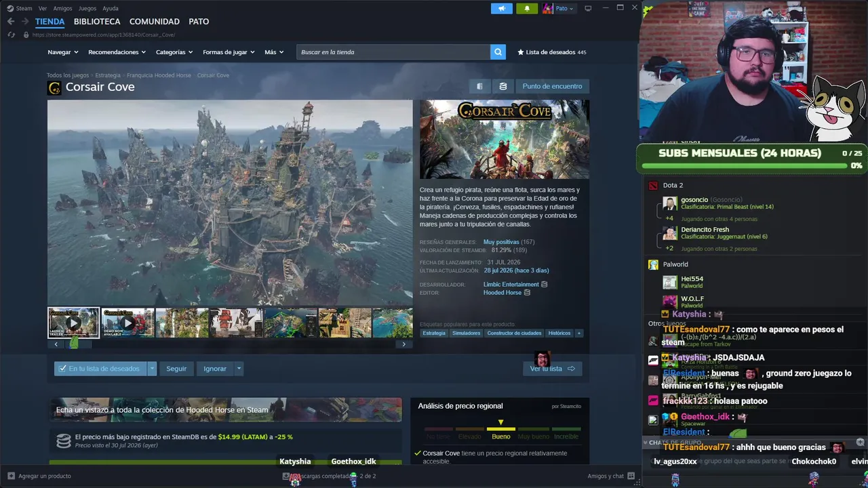Select the TIENDA tab
This screenshot has height=488, width=868.
tap(50, 22)
